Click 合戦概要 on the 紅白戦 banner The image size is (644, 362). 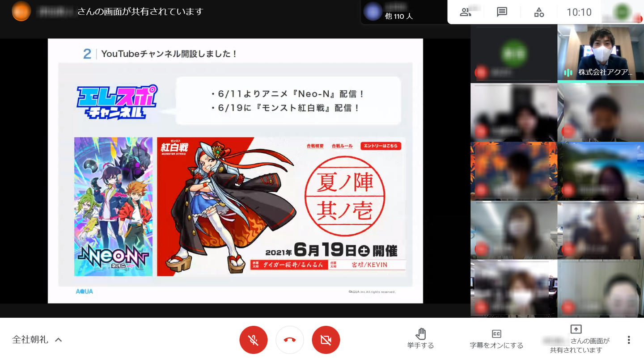point(315,146)
